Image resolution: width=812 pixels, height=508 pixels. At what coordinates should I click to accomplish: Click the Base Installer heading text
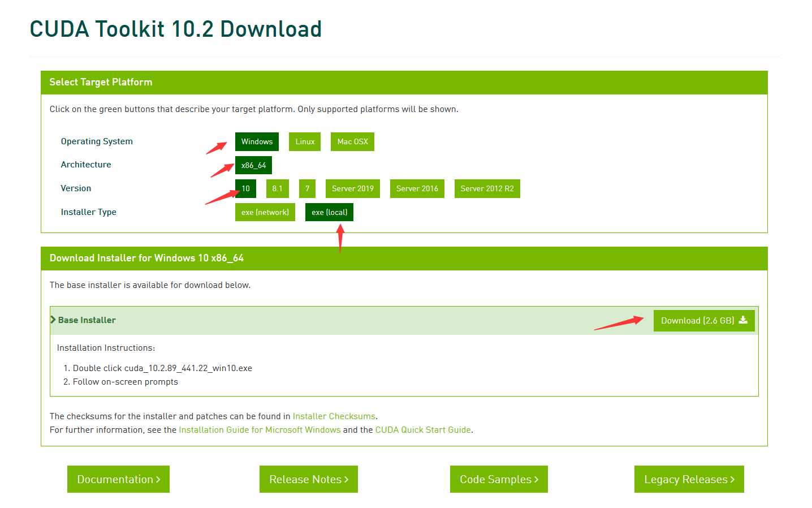[87, 320]
